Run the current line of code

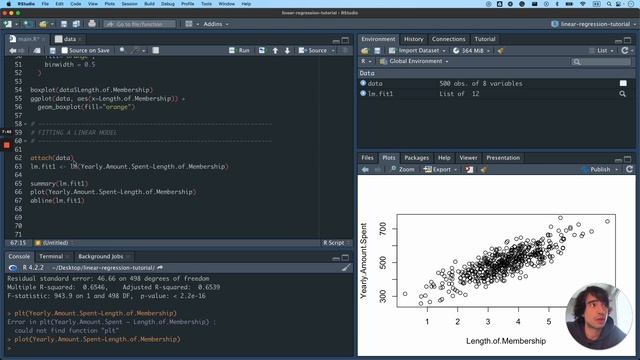pyautogui.click(x=239, y=51)
